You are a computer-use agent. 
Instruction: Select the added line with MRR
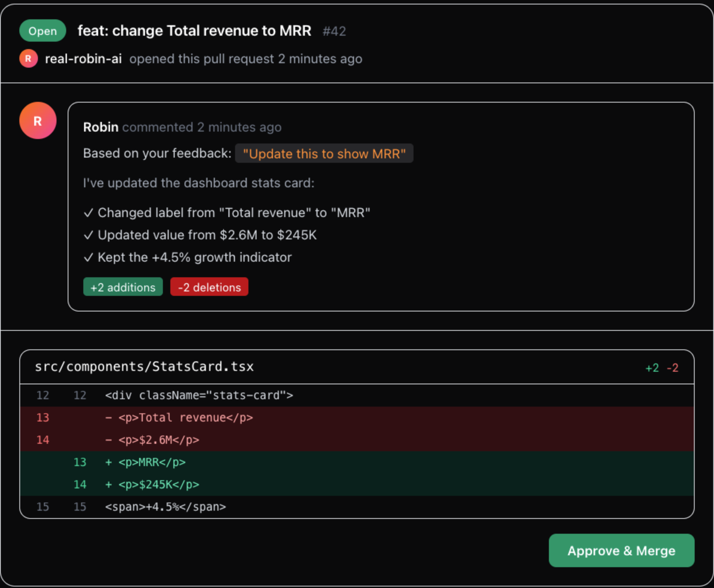[x=152, y=462]
